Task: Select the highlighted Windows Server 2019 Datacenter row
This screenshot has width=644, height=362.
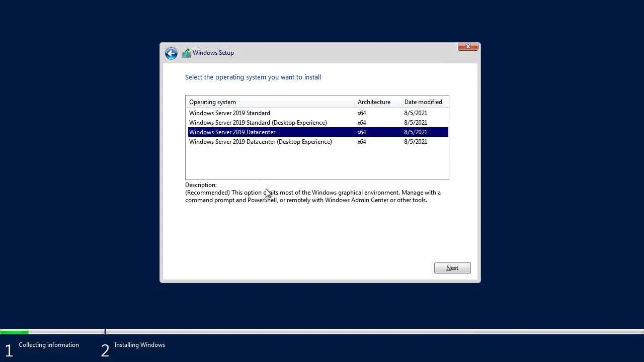Action: point(317,132)
